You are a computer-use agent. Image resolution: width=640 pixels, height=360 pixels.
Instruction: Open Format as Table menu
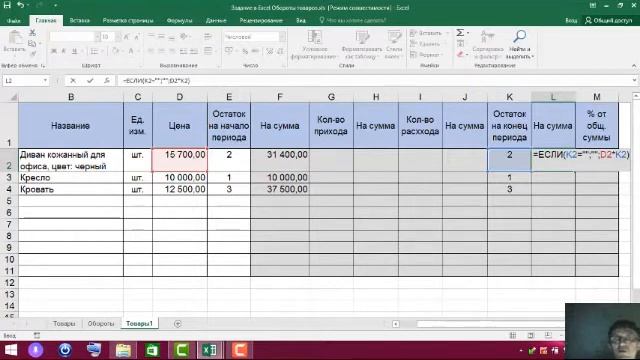point(362,44)
